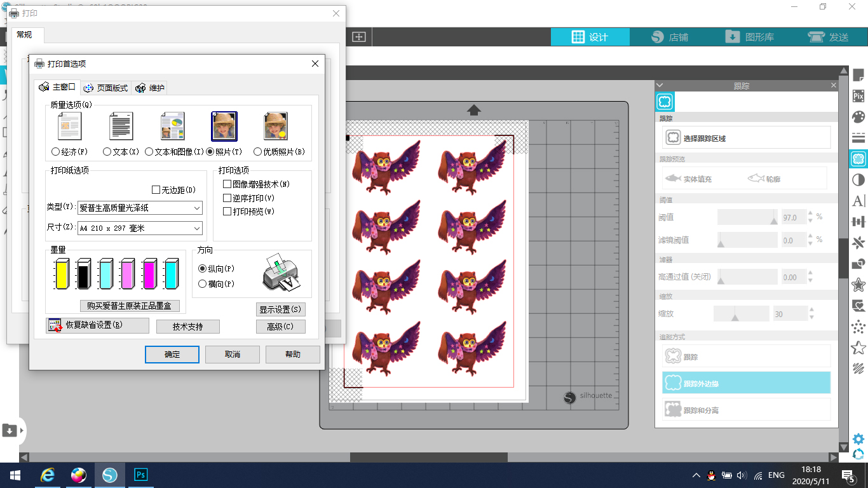Open the 发送 send tab

click(829, 37)
